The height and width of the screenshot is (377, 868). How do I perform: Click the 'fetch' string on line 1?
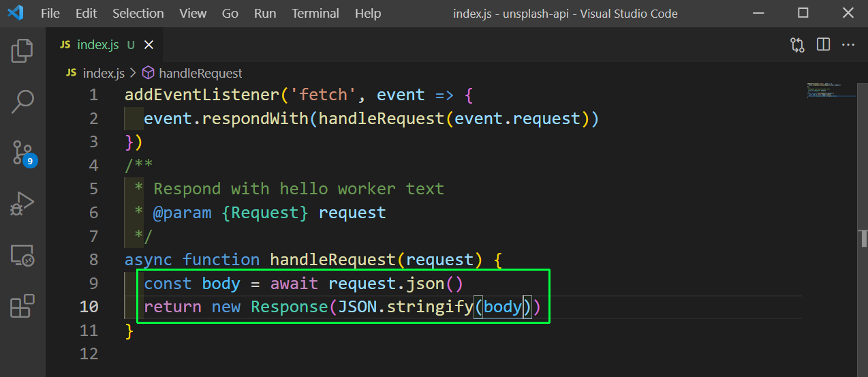[323, 95]
